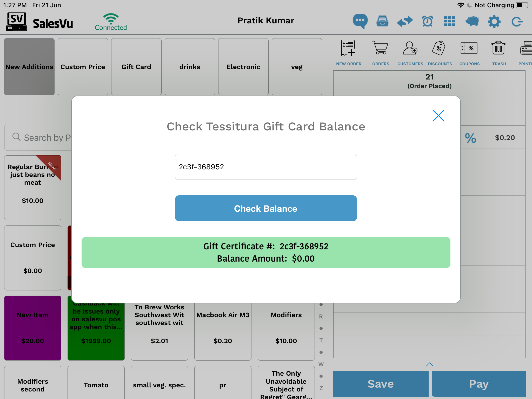Click the Check Balance button

pos(266,208)
